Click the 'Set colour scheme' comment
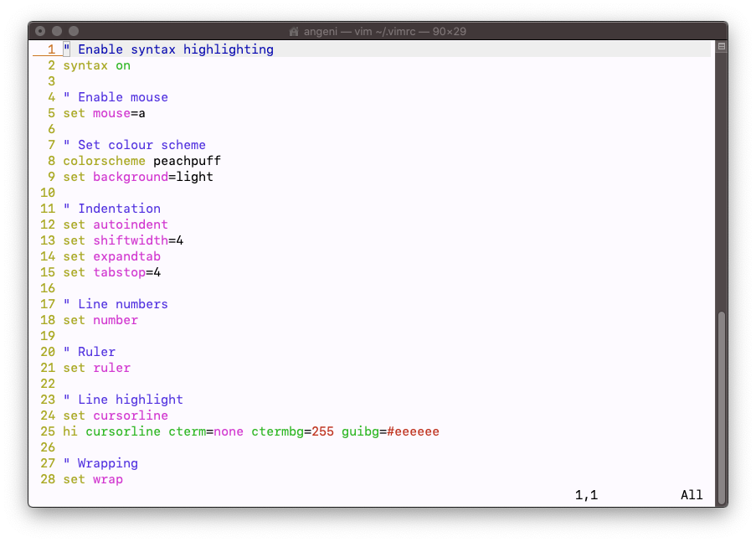Viewport: 756px width, 542px height. pyautogui.click(x=135, y=145)
